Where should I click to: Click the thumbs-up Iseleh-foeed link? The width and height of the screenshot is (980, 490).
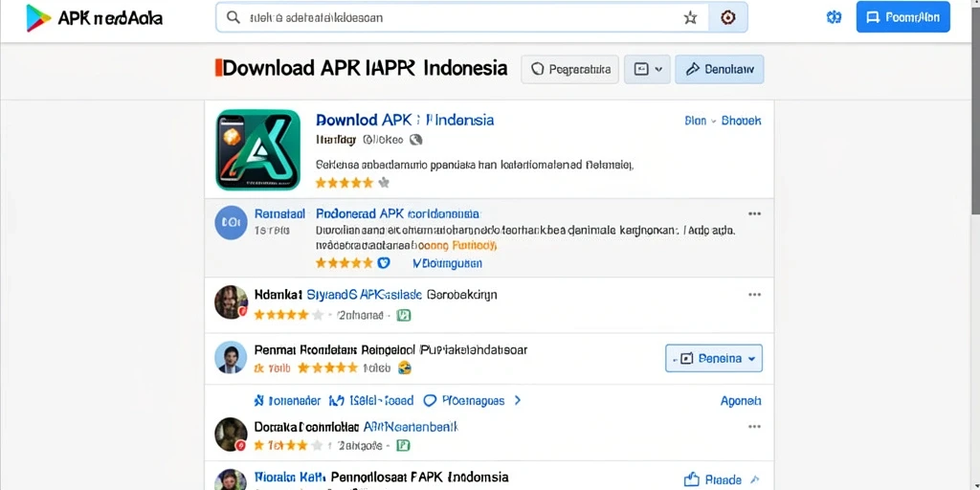point(371,401)
